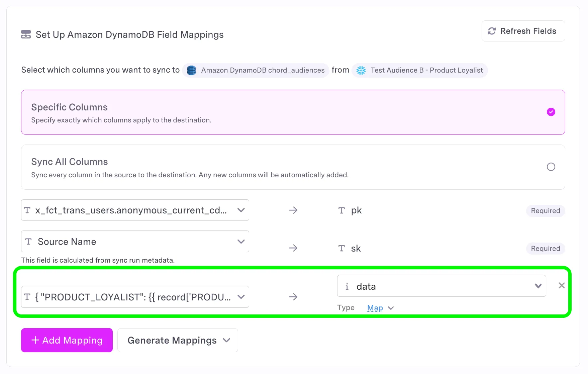Click the field mappings header icon
588x374 pixels.
pos(26,34)
